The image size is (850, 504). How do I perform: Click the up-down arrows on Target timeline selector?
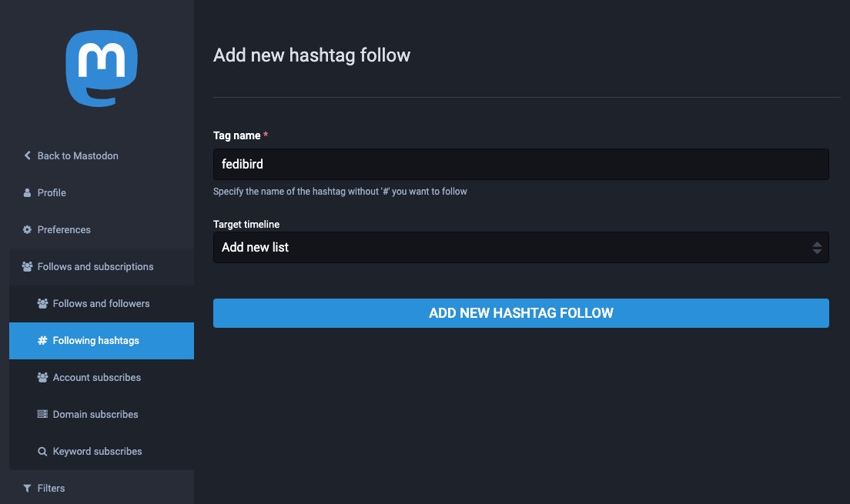coord(818,247)
